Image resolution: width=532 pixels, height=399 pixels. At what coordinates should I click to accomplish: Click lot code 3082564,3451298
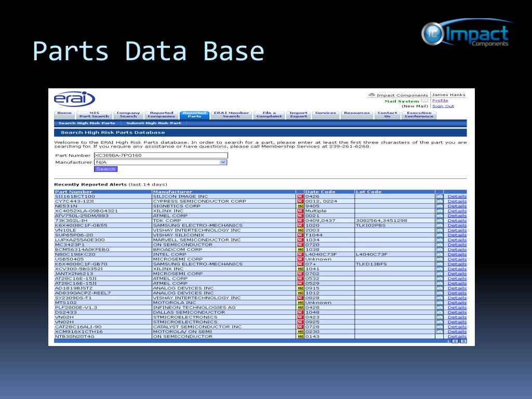point(381,220)
